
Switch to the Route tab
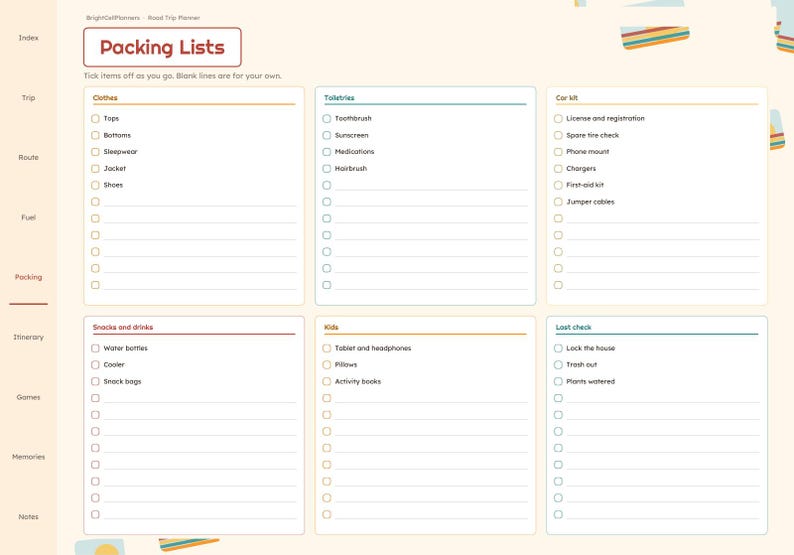(28, 157)
